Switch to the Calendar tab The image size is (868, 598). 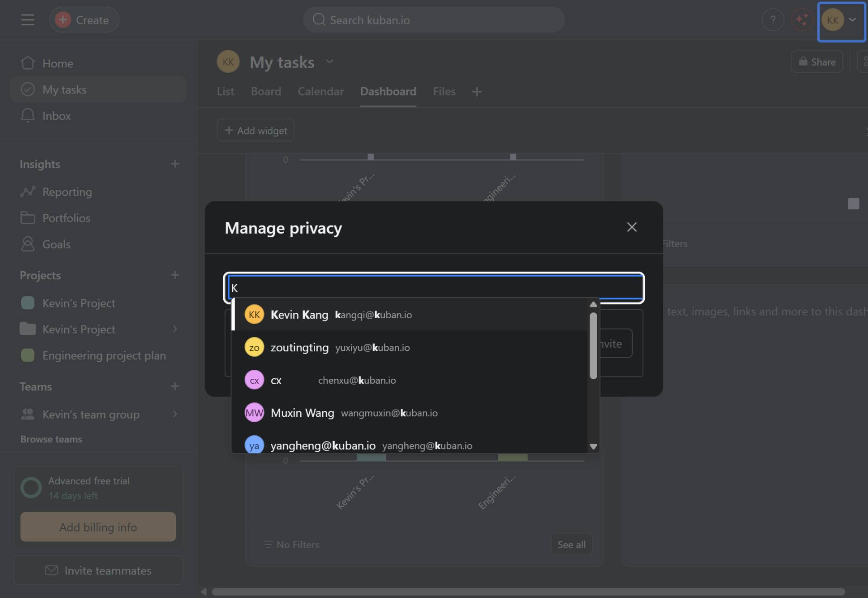coord(321,91)
